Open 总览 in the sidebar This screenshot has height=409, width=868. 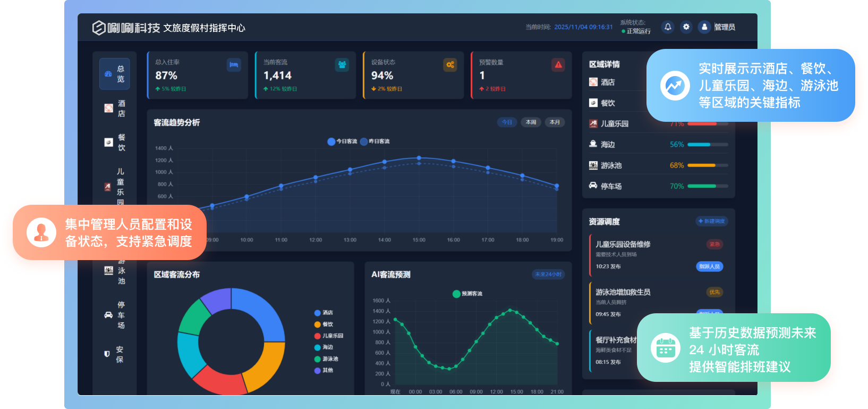point(115,74)
